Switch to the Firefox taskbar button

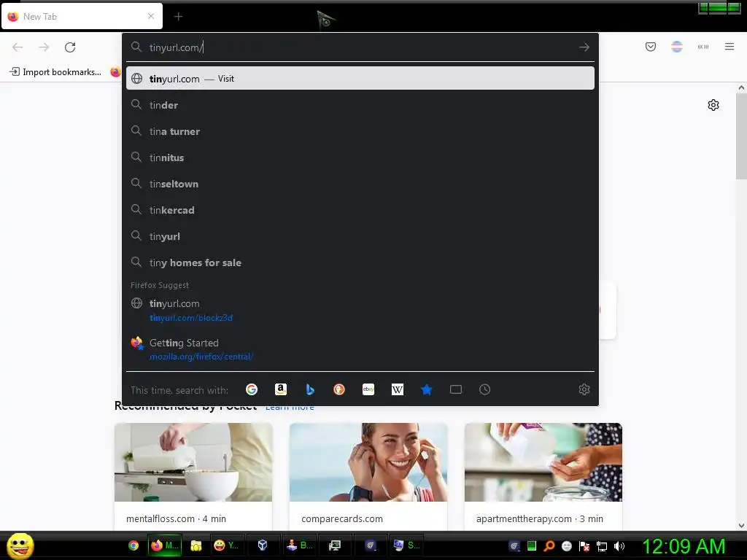[x=164, y=545]
